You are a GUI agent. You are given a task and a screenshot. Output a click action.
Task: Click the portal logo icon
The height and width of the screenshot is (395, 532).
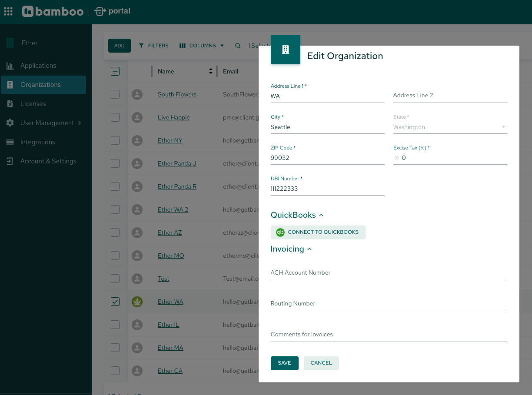(x=100, y=11)
